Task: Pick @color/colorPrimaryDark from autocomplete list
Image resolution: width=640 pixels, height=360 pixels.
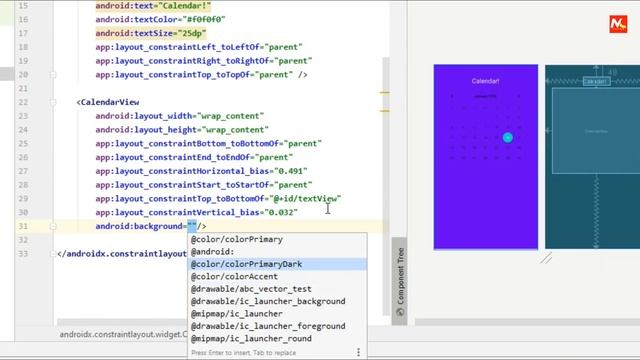Action: pos(277,264)
